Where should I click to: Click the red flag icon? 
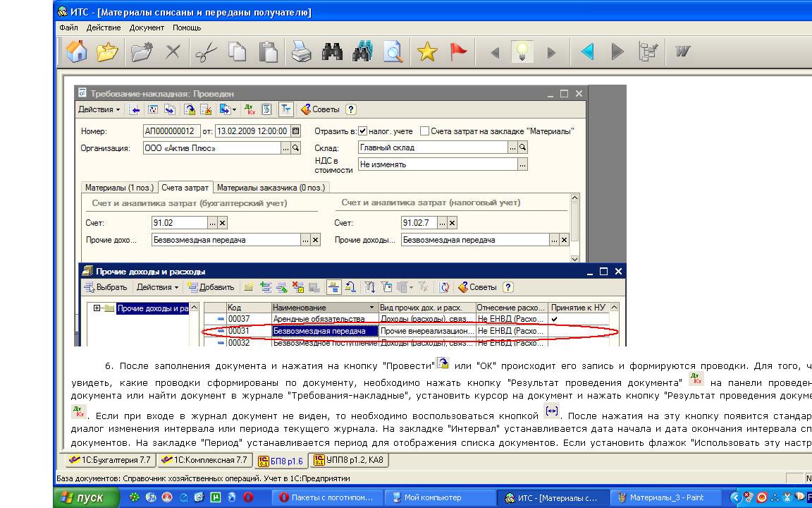point(459,52)
